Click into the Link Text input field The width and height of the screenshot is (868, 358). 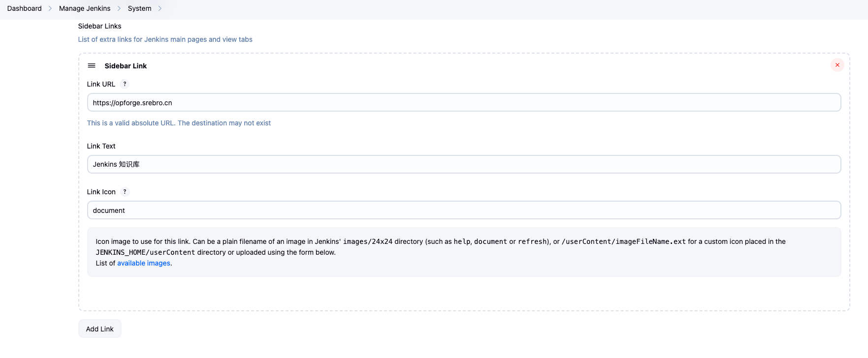(464, 164)
